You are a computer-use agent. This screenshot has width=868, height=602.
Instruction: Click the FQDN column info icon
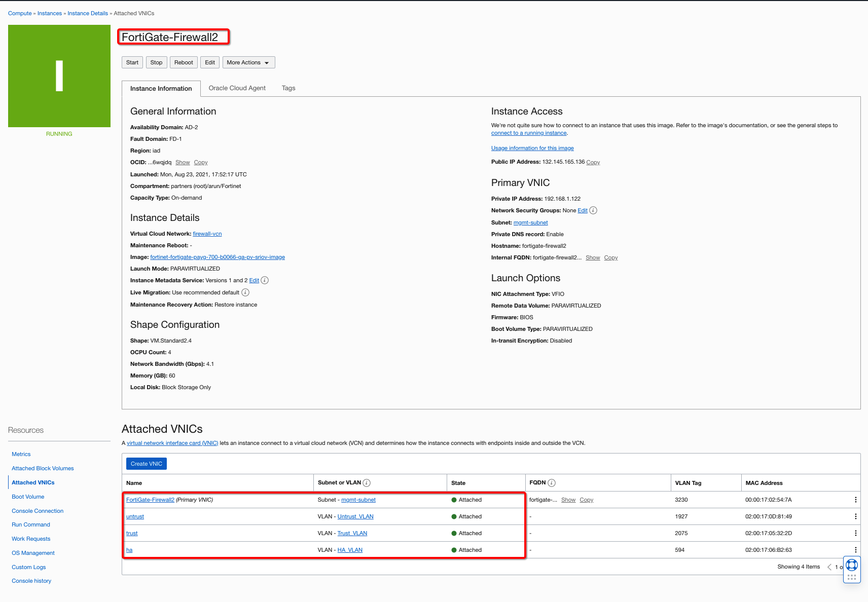552,483
